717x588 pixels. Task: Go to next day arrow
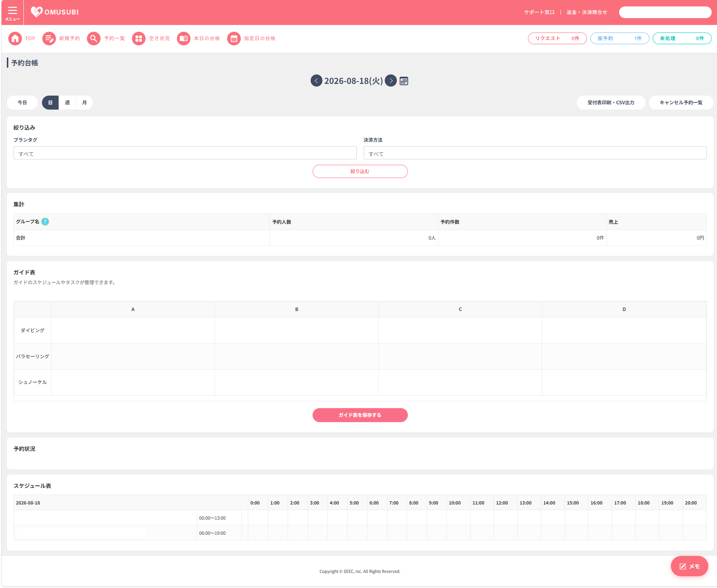coord(391,80)
